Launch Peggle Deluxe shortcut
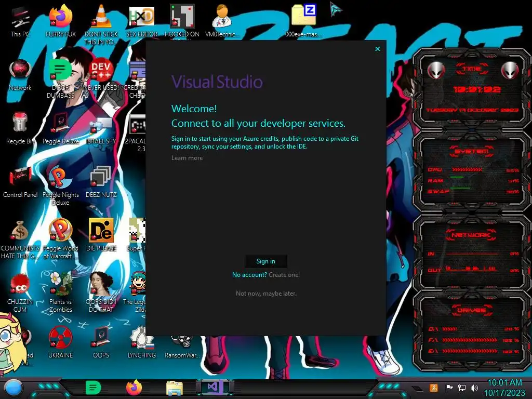 pyautogui.click(x=60, y=128)
